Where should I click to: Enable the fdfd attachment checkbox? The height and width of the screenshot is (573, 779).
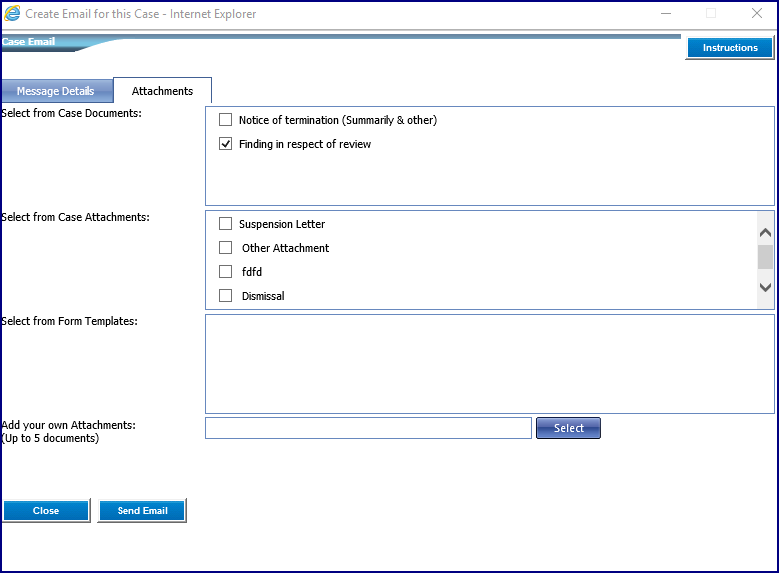click(x=226, y=271)
